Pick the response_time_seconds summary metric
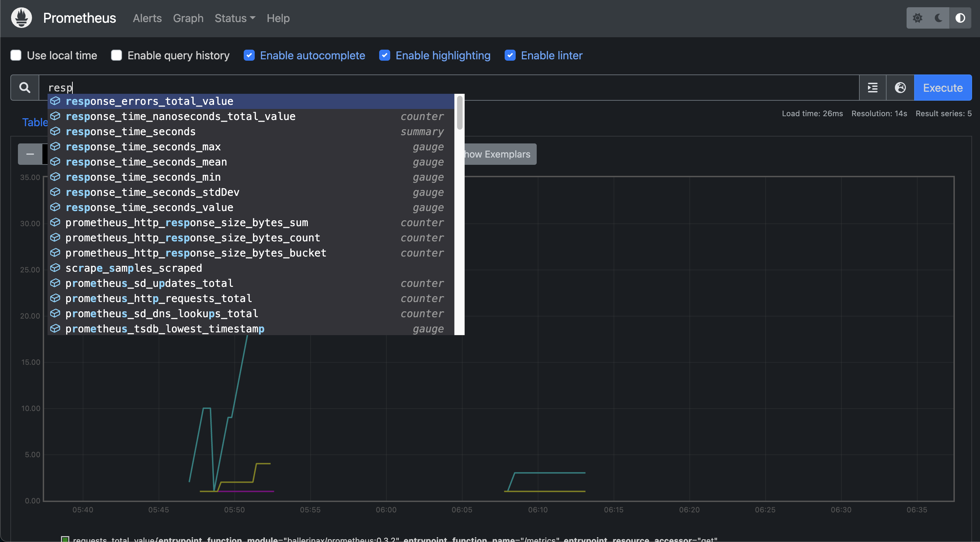This screenshot has width=980, height=542. tap(251, 132)
